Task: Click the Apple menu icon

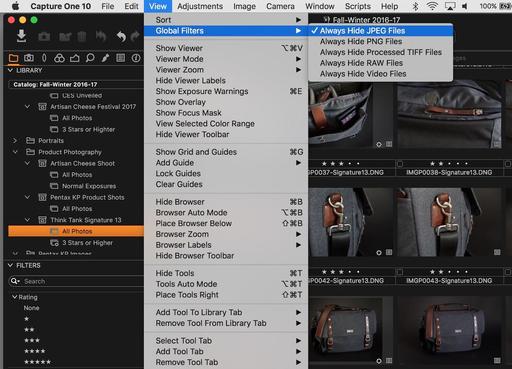Action: click(15, 6)
